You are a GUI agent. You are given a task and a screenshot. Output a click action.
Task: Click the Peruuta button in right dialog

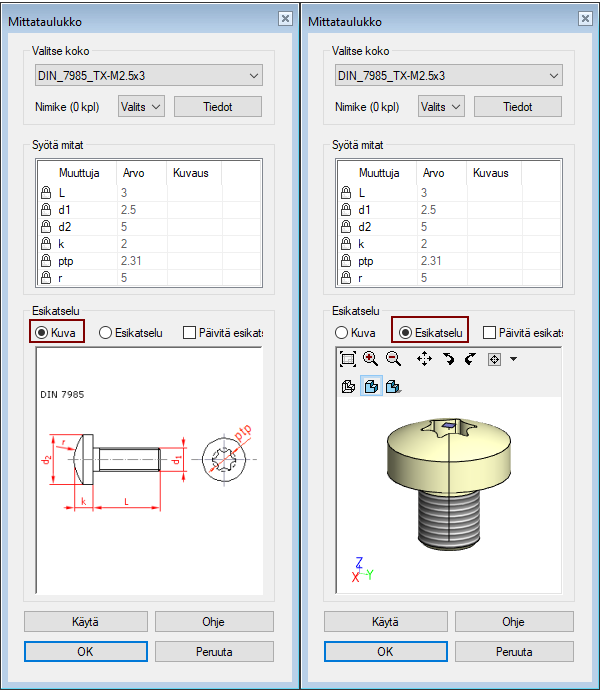click(x=513, y=651)
